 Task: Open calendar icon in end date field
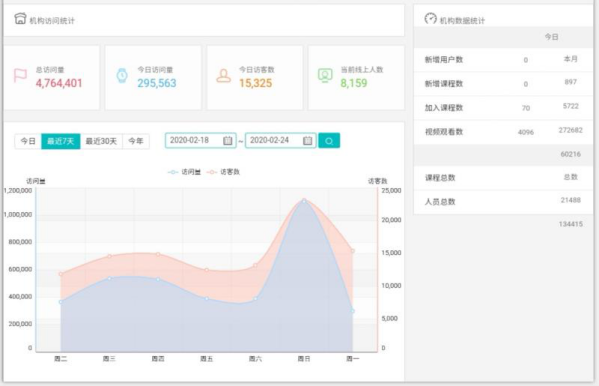[308, 141]
